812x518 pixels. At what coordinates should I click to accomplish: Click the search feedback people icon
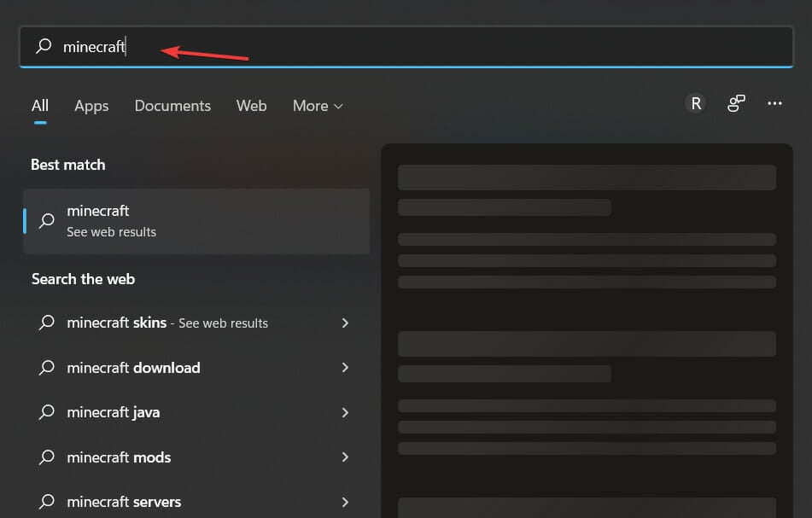tap(736, 103)
